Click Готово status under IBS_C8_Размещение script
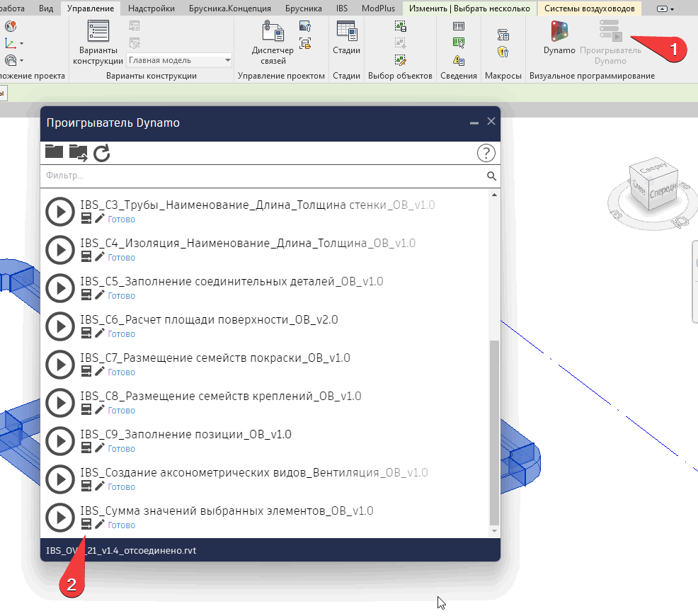The height and width of the screenshot is (616, 698). [122, 411]
